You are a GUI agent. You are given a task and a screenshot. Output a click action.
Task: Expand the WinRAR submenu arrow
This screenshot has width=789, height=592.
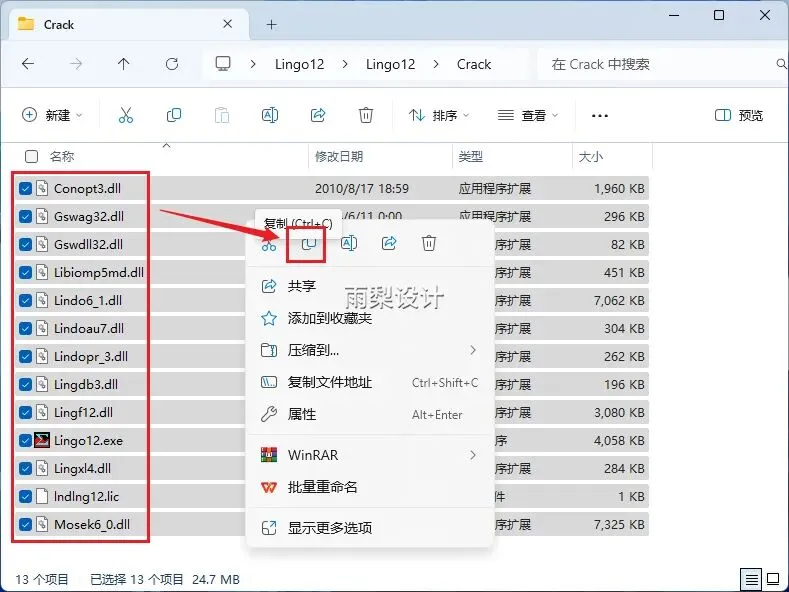pos(472,455)
